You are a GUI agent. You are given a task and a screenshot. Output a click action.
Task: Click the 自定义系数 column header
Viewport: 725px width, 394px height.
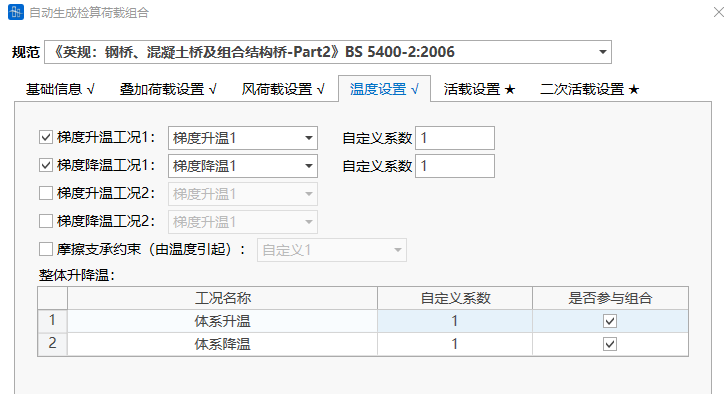[455, 298]
